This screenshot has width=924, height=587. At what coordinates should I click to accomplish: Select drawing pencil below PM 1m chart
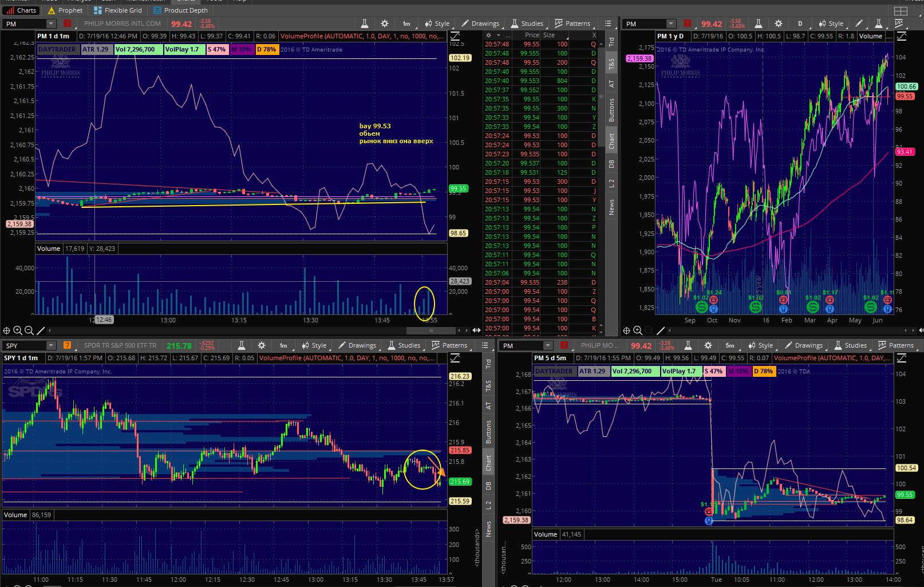[41, 330]
